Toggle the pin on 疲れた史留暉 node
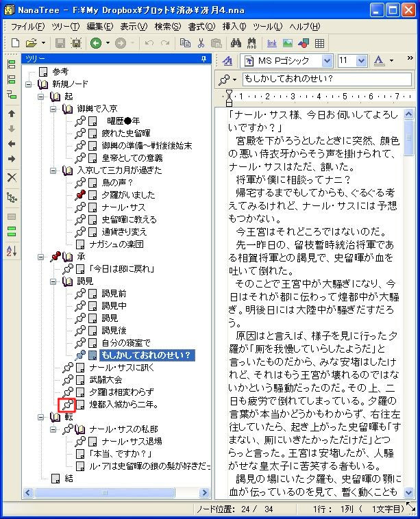 (x=80, y=133)
